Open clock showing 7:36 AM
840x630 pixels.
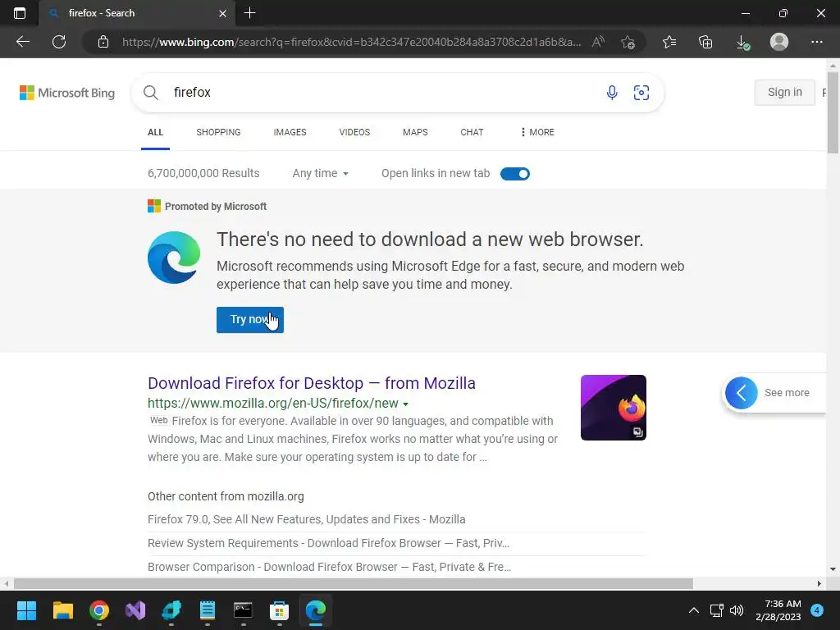(778, 610)
